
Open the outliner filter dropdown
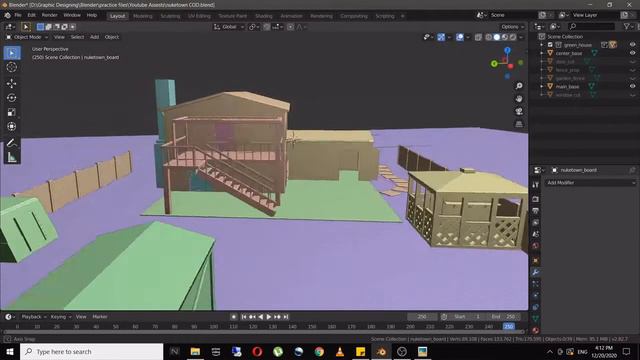[x=629, y=27]
